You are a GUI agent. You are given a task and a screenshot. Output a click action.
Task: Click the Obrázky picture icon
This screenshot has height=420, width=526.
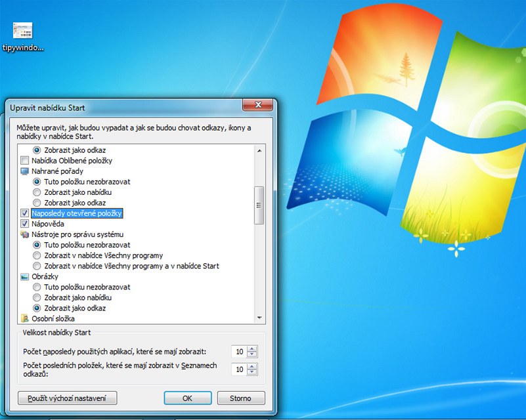(x=25, y=276)
